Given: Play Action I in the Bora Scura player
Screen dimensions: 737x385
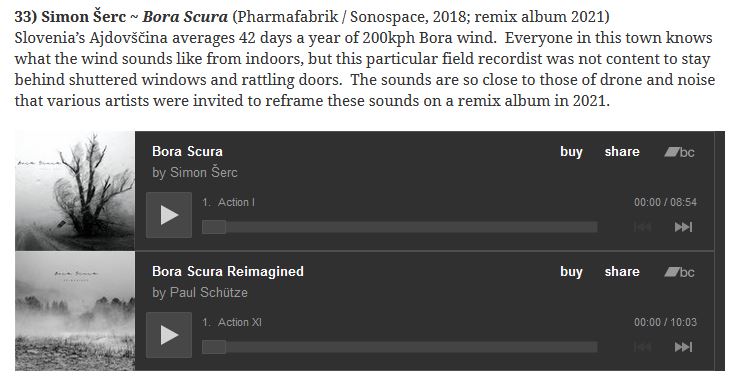Looking at the screenshot, I should (x=169, y=215).
